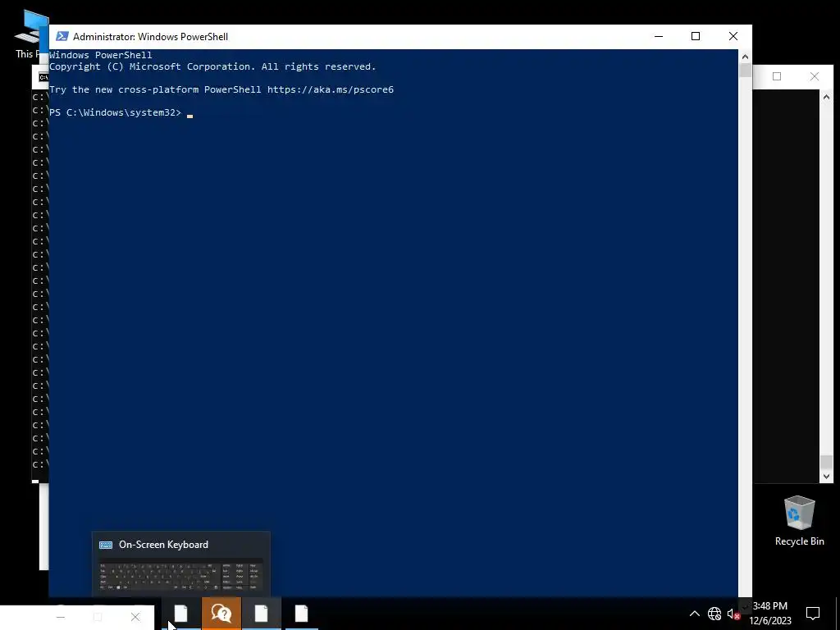Click the background console scrollbar thumb
This screenshot has width=840, height=630.
point(826,462)
